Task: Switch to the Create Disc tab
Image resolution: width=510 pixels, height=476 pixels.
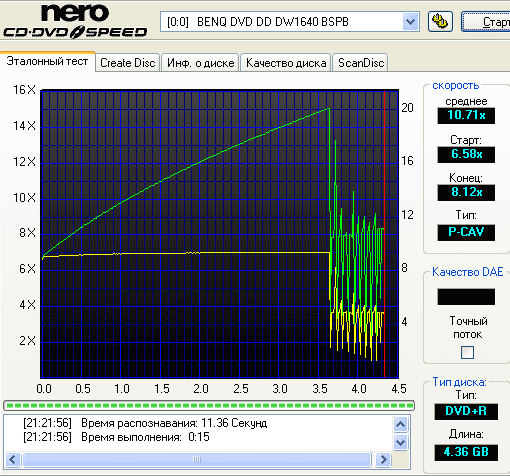Action: coord(128,63)
